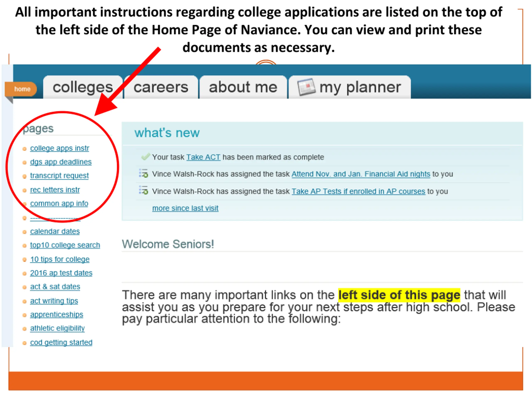
Task: Click the what's new heading
Action: click(167, 133)
